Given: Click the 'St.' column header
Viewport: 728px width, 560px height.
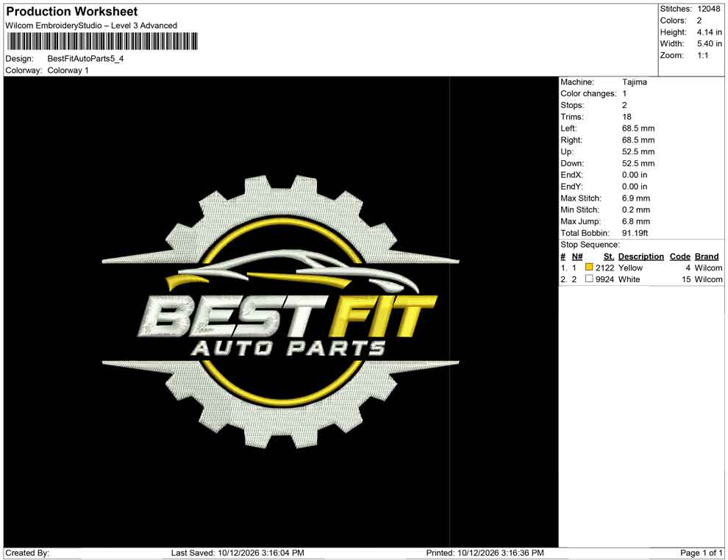Looking at the screenshot, I should pos(609,256).
